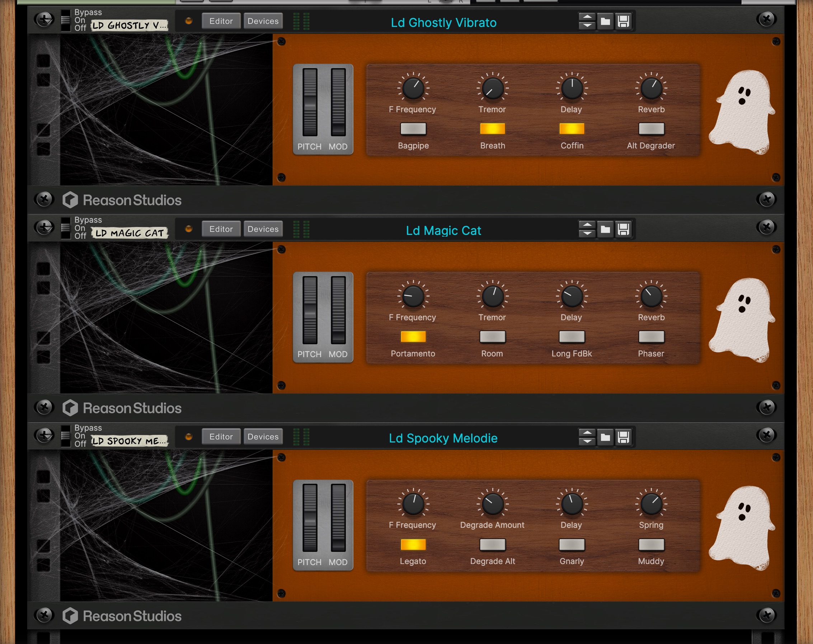The width and height of the screenshot is (813, 644).
Task: Enable the Gnarly button
Action: pyautogui.click(x=572, y=545)
